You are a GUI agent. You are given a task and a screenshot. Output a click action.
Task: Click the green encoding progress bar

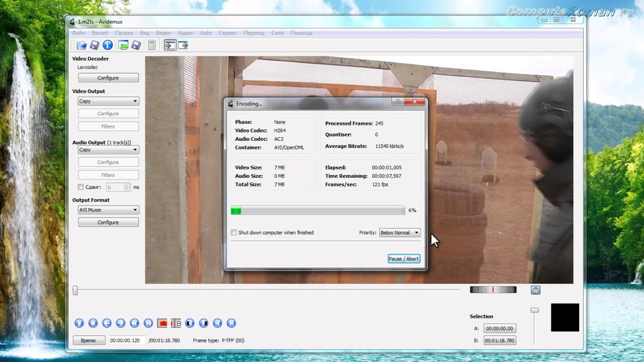tap(317, 211)
